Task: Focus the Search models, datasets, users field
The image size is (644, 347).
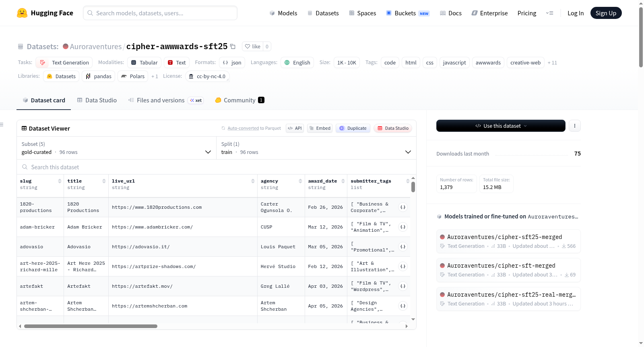Action: tap(160, 13)
